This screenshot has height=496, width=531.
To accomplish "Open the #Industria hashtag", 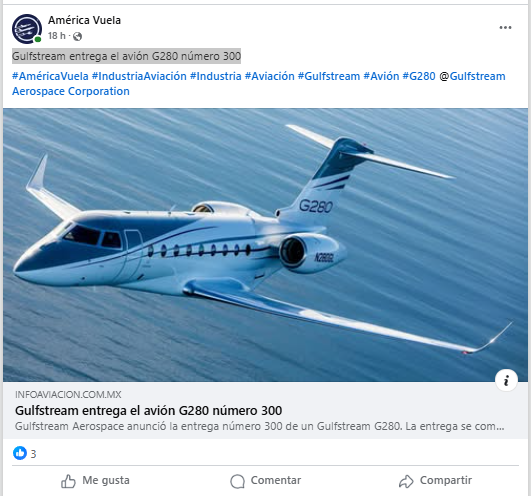I will tap(216, 76).
